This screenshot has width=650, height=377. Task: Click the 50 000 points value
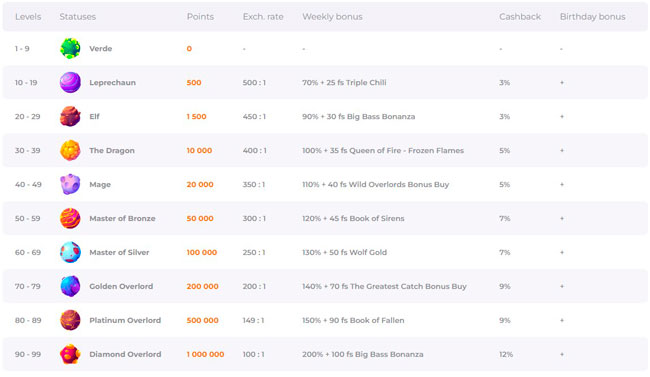200,219
